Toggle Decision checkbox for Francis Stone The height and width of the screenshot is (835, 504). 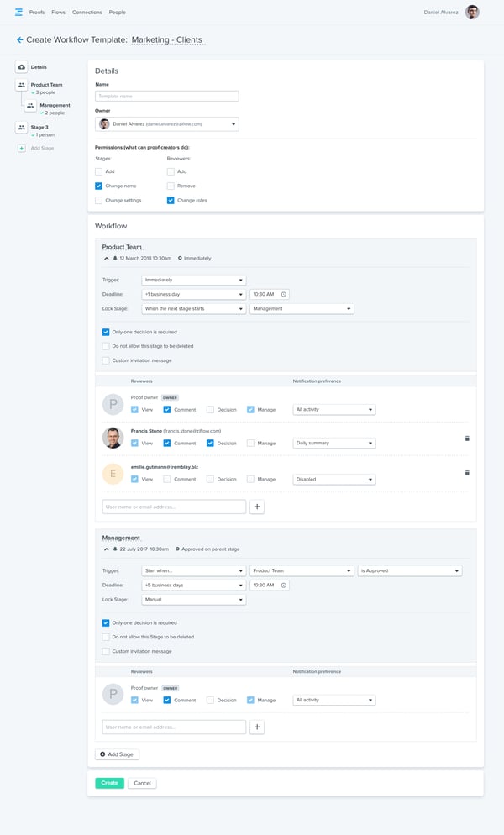point(210,443)
